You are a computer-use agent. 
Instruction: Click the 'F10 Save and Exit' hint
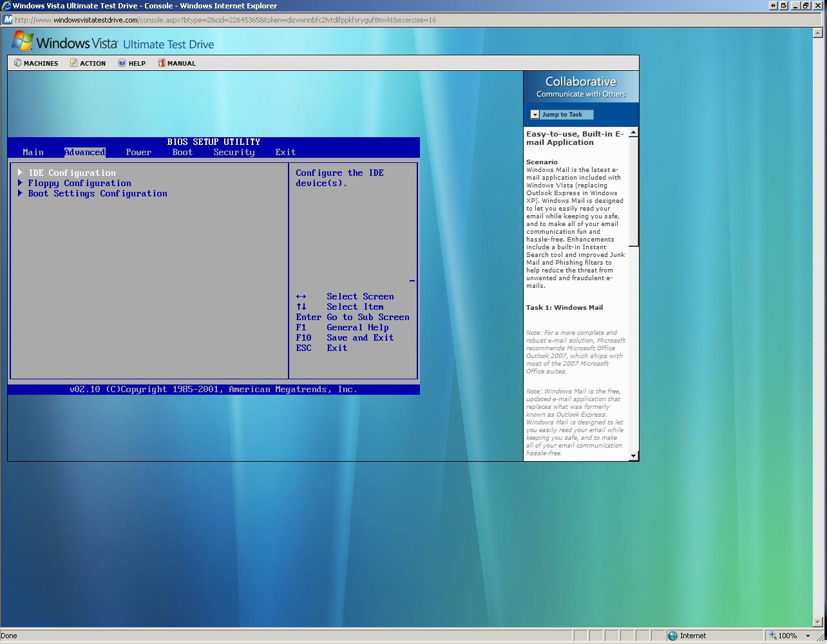click(345, 337)
